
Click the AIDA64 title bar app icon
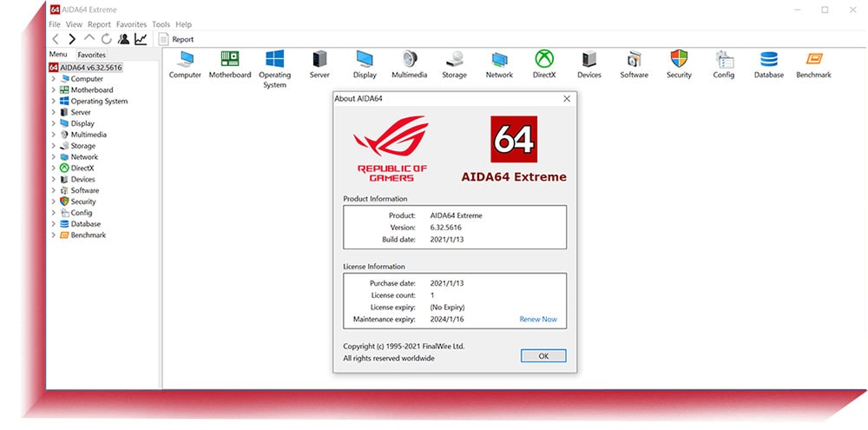tap(55, 10)
